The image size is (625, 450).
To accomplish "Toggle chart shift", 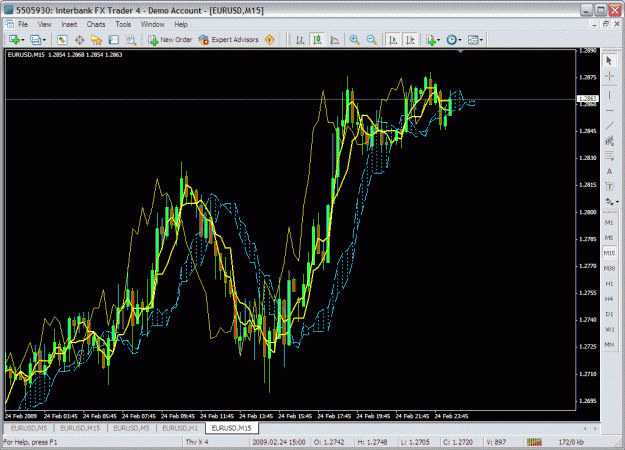I will tap(410, 40).
